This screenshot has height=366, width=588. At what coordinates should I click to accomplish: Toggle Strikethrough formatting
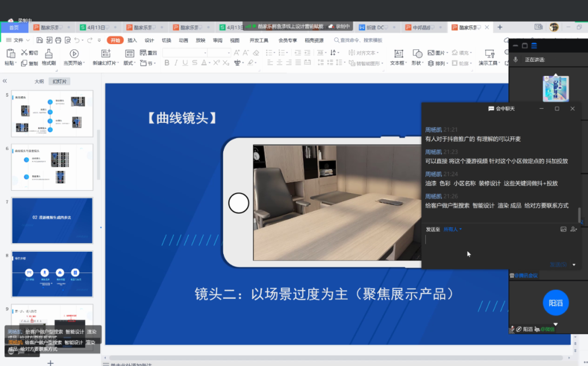pos(194,63)
